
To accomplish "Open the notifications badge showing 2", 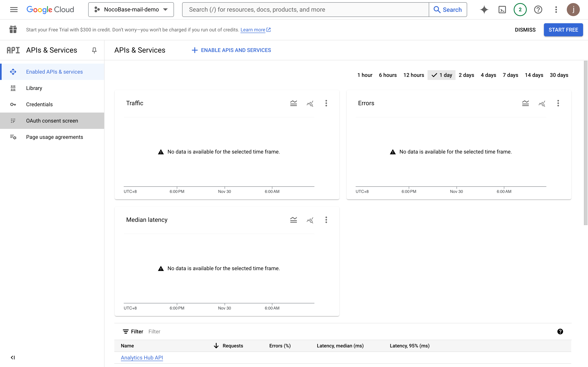I will [x=520, y=10].
